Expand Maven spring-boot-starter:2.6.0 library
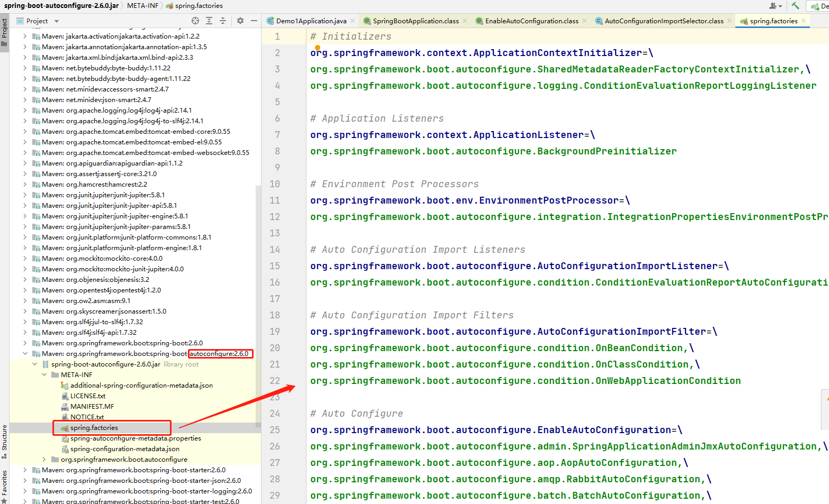Image resolution: width=829 pixels, height=504 pixels. [25, 470]
